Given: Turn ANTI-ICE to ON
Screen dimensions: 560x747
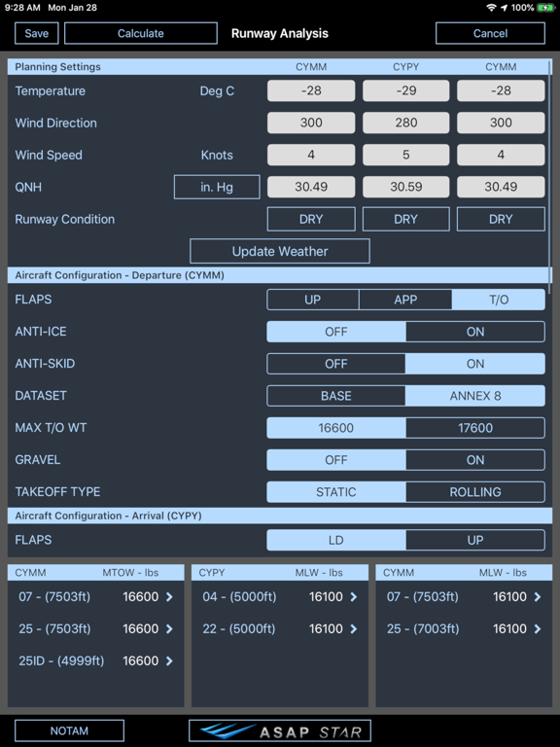Looking at the screenshot, I should [x=475, y=332].
